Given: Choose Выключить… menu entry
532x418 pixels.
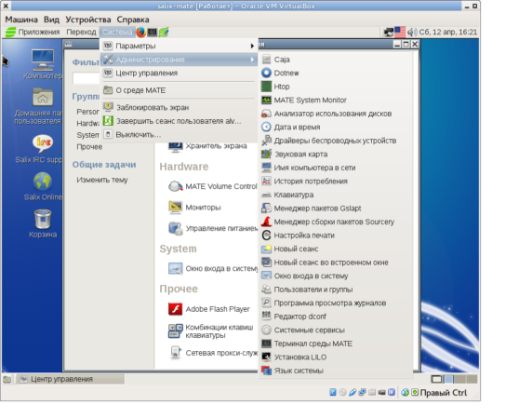Looking at the screenshot, I should pos(180,135).
